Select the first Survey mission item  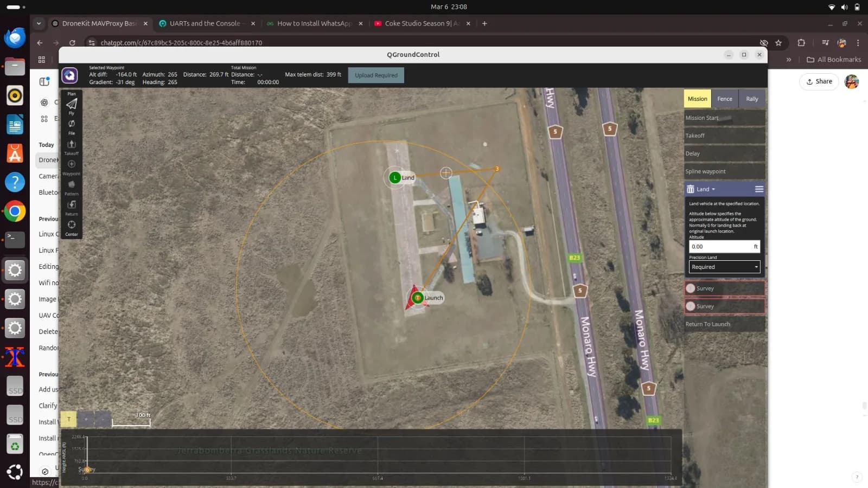click(x=725, y=288)
